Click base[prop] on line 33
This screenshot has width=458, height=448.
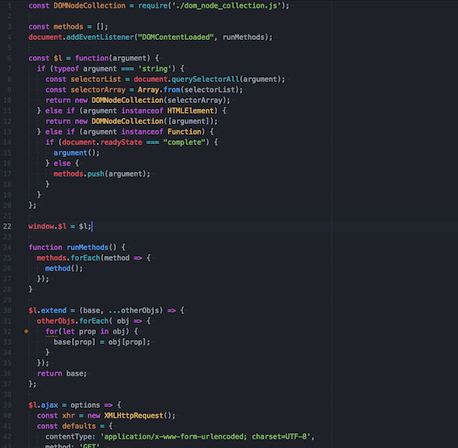tap(74, 342)
